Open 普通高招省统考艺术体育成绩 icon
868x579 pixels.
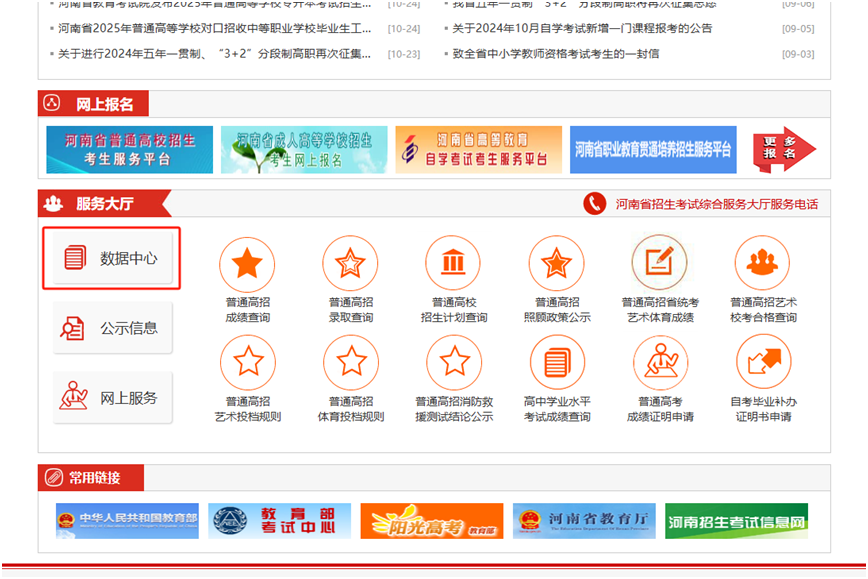click(x=659, y=264)
